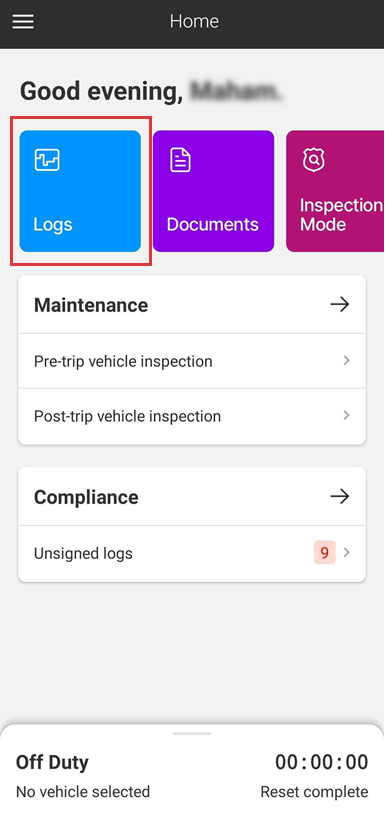385x816 pixels.
Task: Click the Compliance arrow icon
Action: tap(340, 496)
